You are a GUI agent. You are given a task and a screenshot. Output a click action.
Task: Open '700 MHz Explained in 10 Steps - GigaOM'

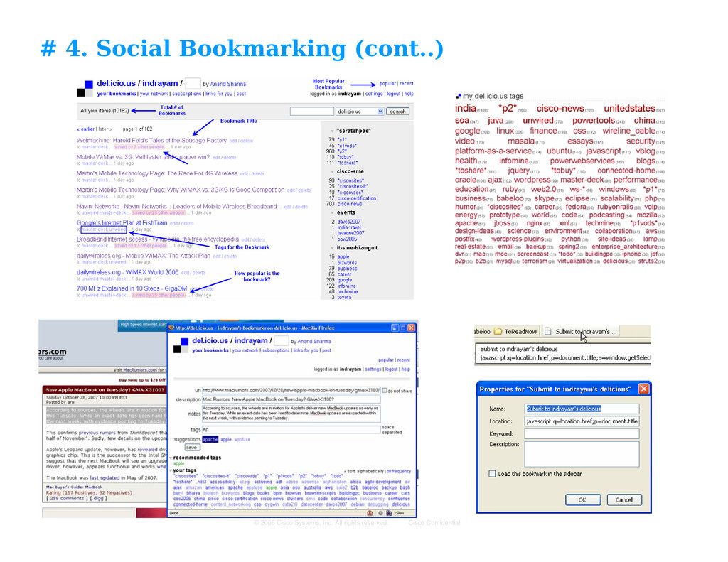pos(132,288)
